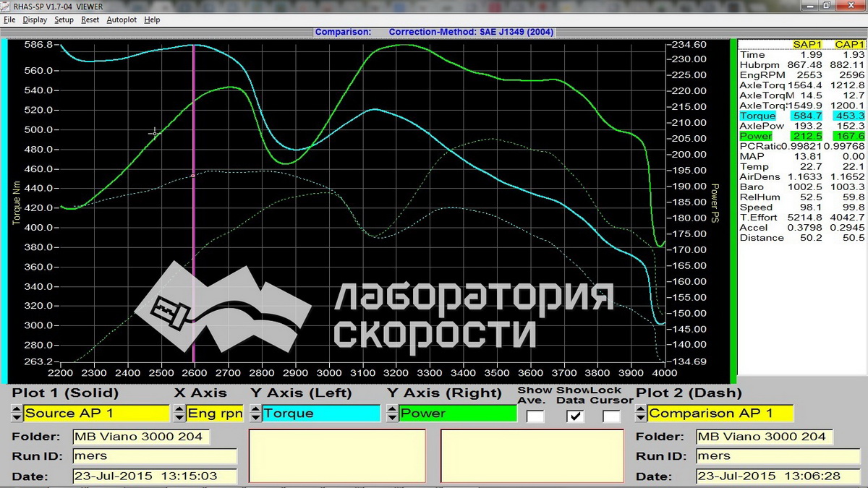The image size is (868, 488).
Task: Select the cyan Torque axis field
Action: coord(321,414)
